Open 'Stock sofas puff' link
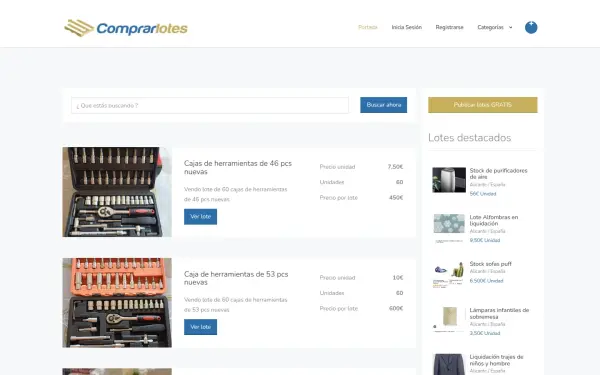This screenshot has height=375, width=600. click(490, 264)
